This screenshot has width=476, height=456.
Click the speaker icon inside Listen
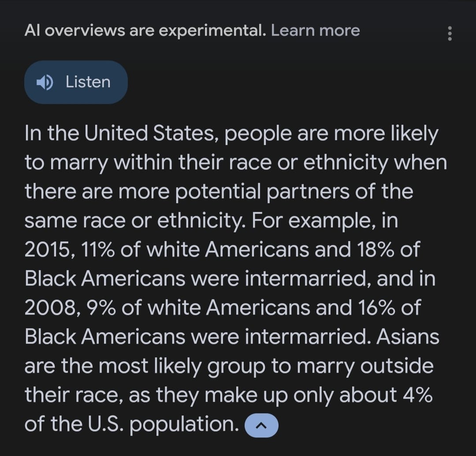pyautogui.click(x=45, y=82)
